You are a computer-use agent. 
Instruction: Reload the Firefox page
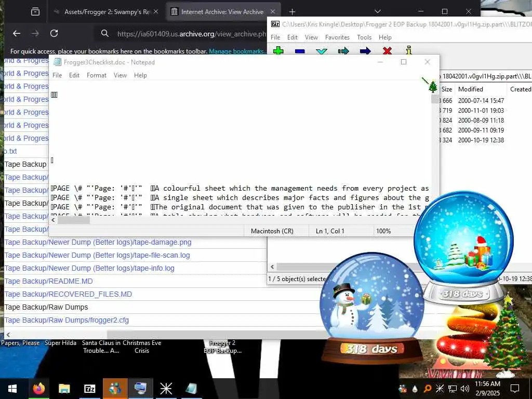[54, 33]
